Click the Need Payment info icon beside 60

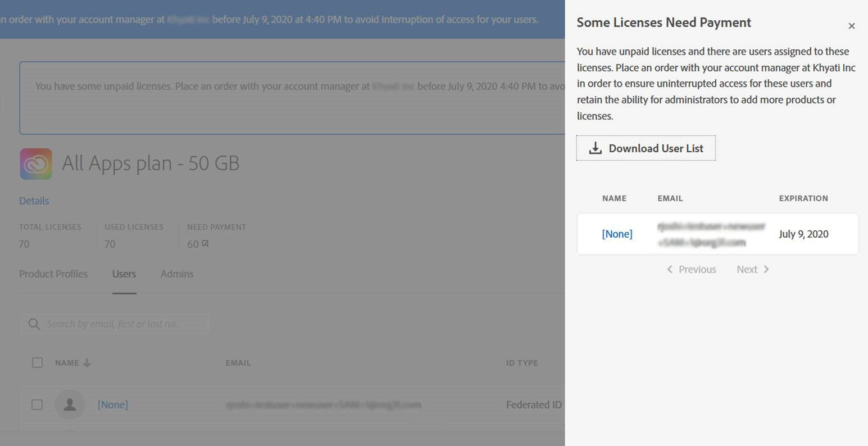click(206, 244)
